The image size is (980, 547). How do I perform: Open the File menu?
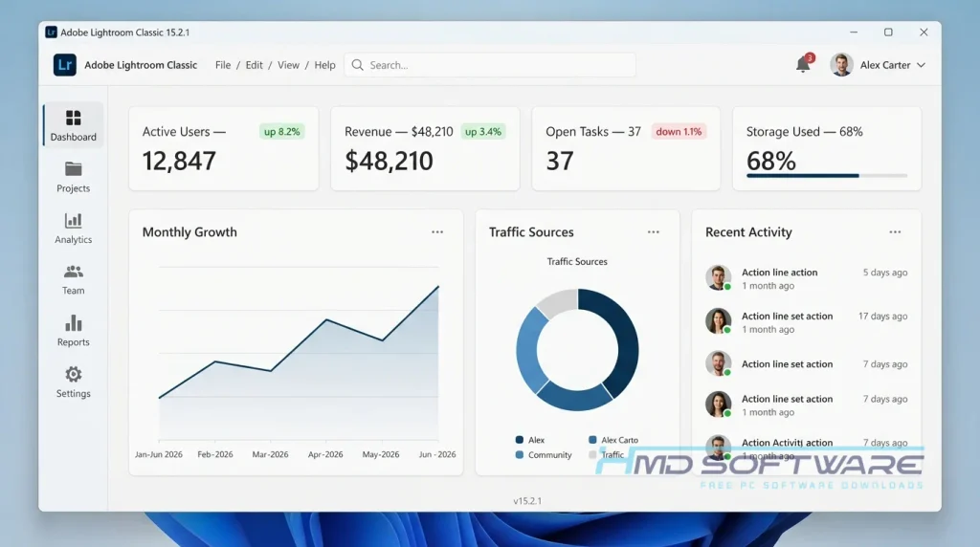222,65
